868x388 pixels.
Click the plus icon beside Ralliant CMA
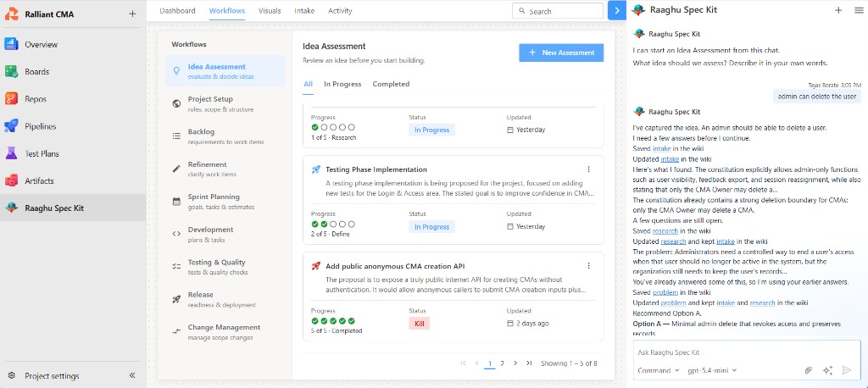coord(131,14)
